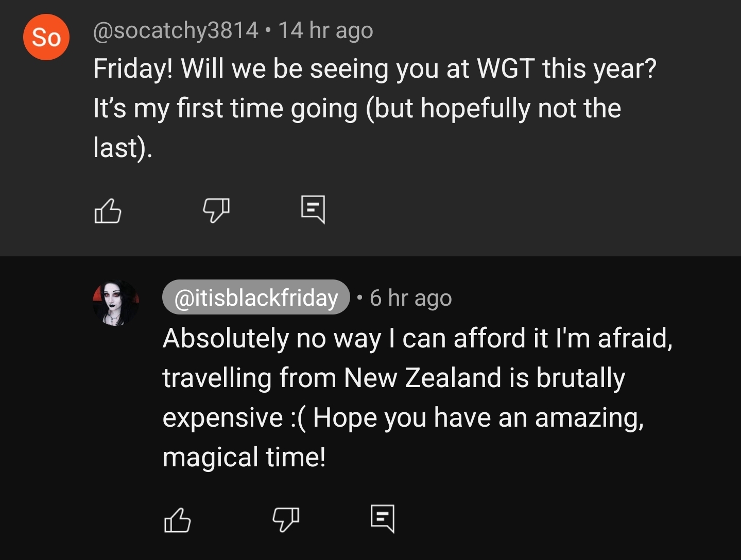Open the orange 'So' profile avatar

[46, 37]
